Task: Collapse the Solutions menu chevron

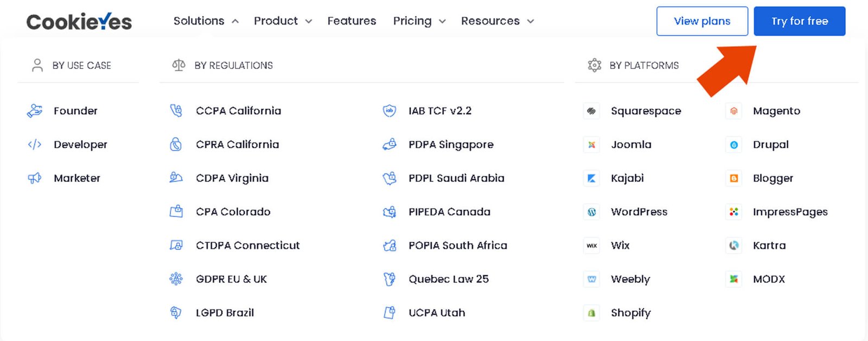Action: 235,21
